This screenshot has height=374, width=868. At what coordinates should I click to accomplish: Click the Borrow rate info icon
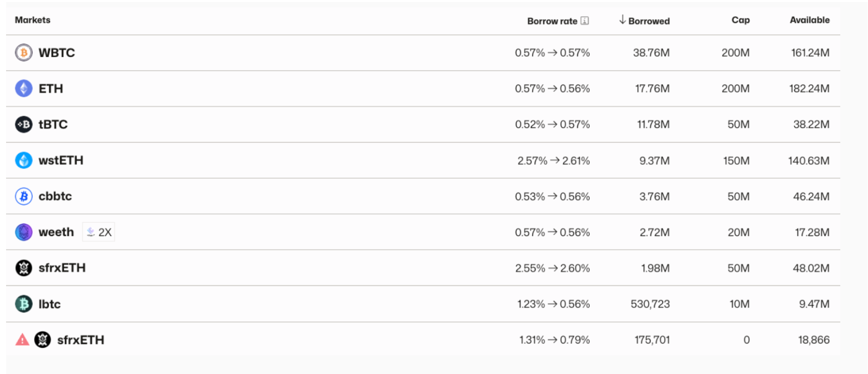pos(585,21)
